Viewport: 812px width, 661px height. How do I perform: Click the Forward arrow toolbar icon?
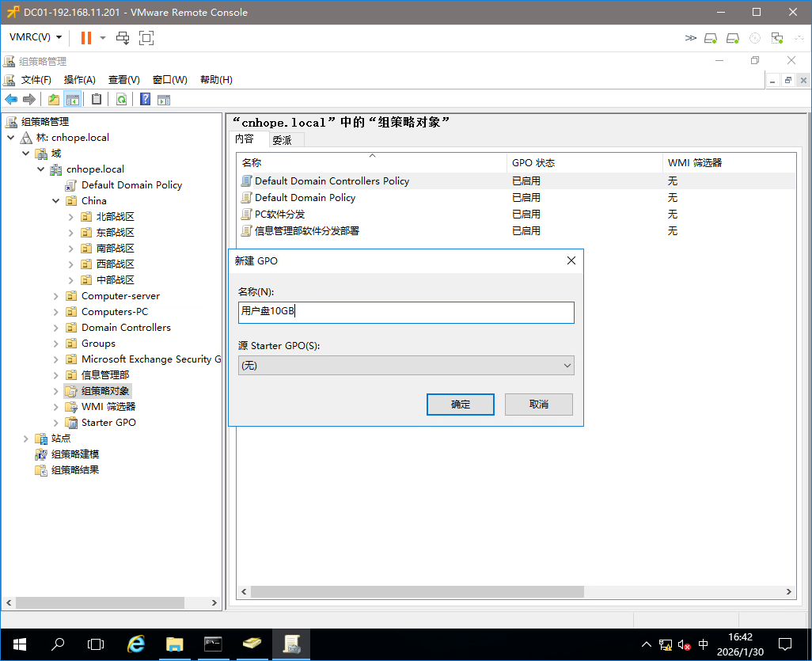(29, 100)
